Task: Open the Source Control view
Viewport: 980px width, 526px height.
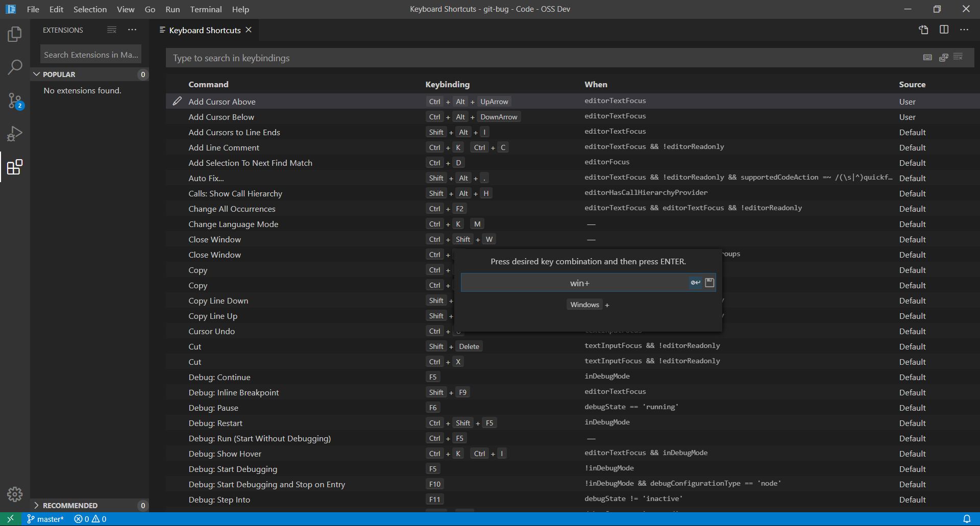Action: (15, 101)
